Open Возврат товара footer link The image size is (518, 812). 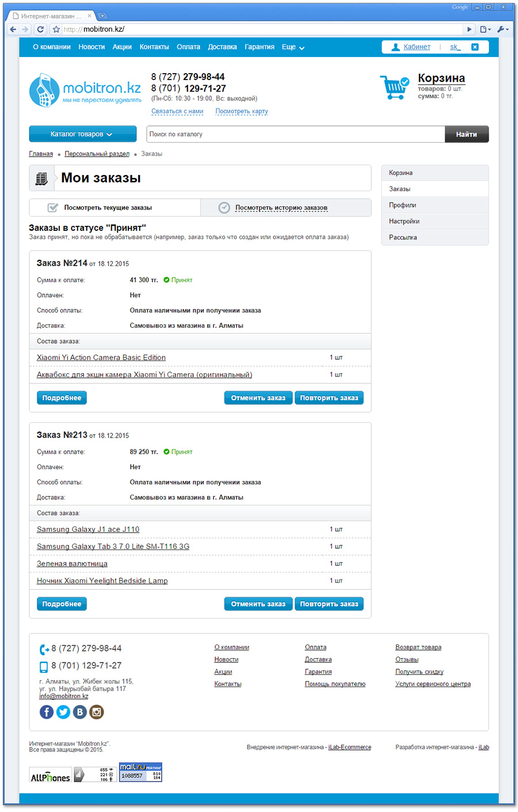pyautogui.click(x=418, y=648)
